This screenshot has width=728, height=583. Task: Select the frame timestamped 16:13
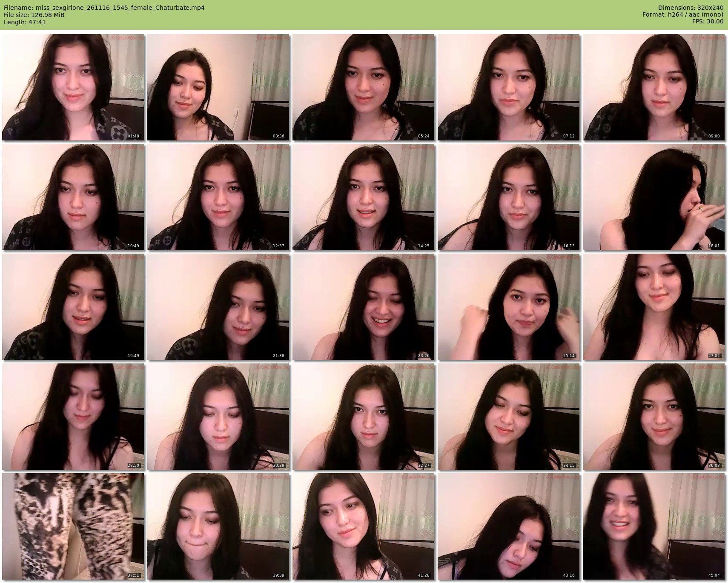(509, 197)
